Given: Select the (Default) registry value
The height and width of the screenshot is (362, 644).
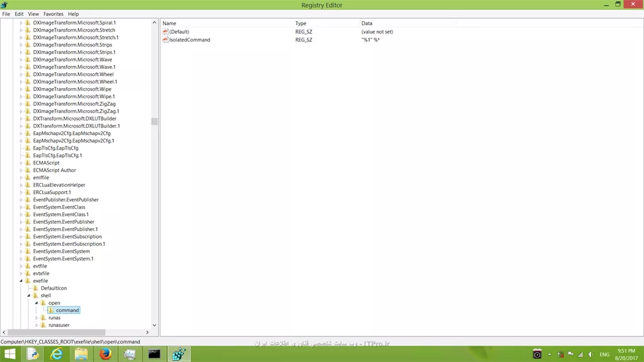Looking at the screenshot, I should tap(179, 31).
